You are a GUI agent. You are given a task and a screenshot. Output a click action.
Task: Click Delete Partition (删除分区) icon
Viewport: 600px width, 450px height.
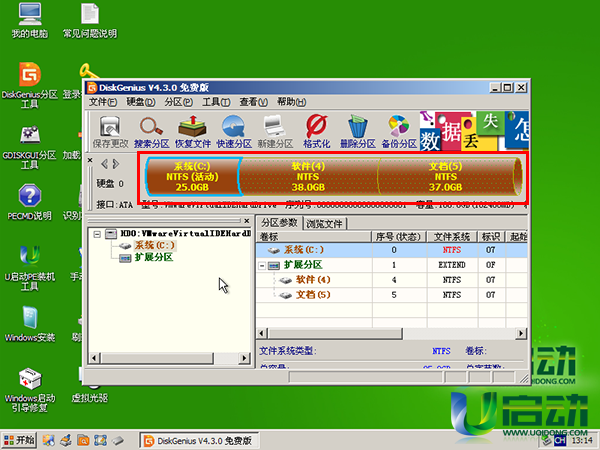pyautogui.click(x=358, y=132)
